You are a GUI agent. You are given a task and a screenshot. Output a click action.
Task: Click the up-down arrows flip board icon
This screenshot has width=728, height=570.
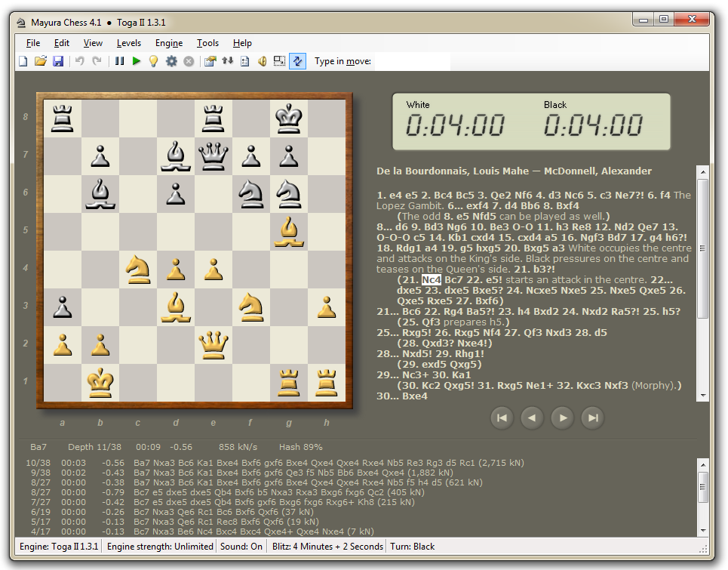pyautogui.click(x=227, y=61)
